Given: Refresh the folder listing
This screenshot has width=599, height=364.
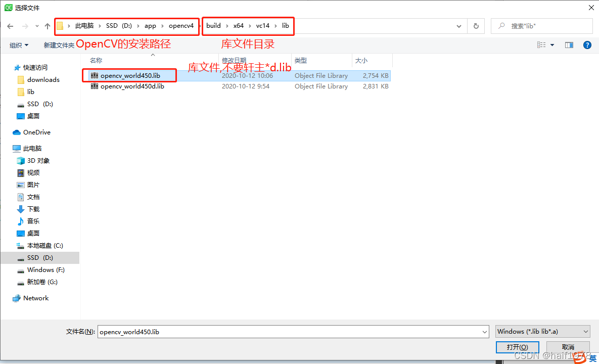Looking at the screenshot, I should pos(475,26).
